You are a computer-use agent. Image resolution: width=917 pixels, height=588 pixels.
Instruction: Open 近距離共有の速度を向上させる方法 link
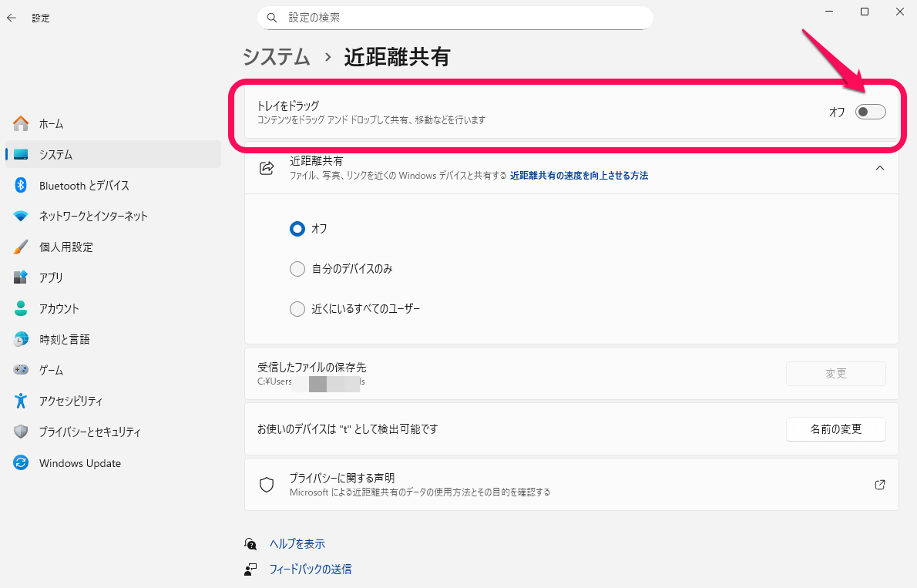[579, 176]
